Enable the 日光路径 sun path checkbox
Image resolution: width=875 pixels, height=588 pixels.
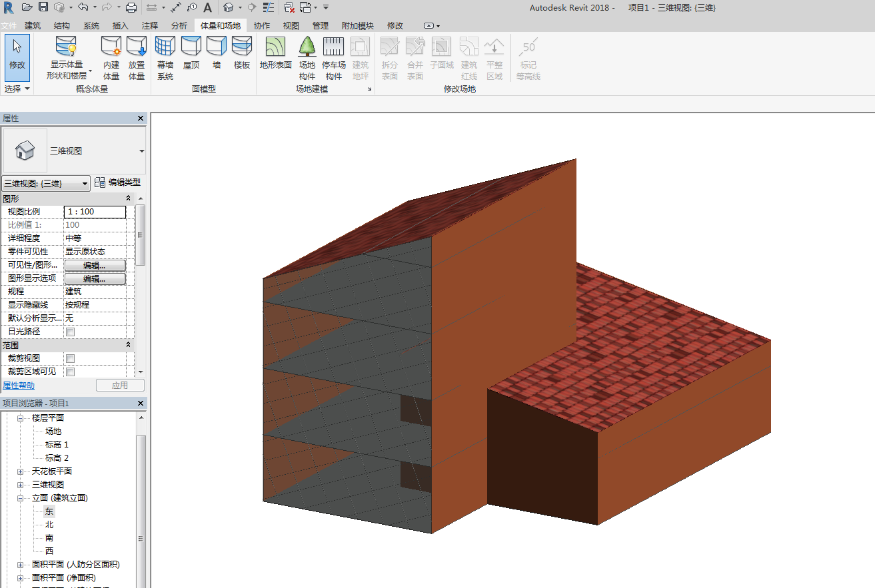[x=71, y=332]
